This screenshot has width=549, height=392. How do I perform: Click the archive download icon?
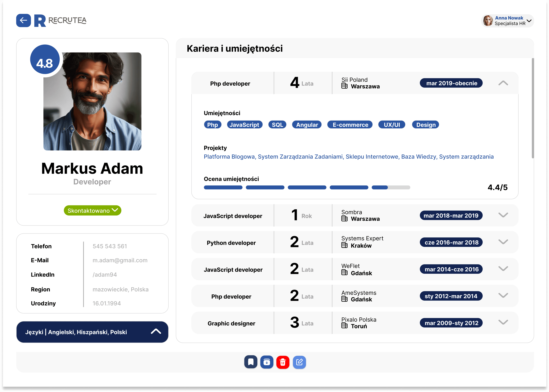click(267, 362)
